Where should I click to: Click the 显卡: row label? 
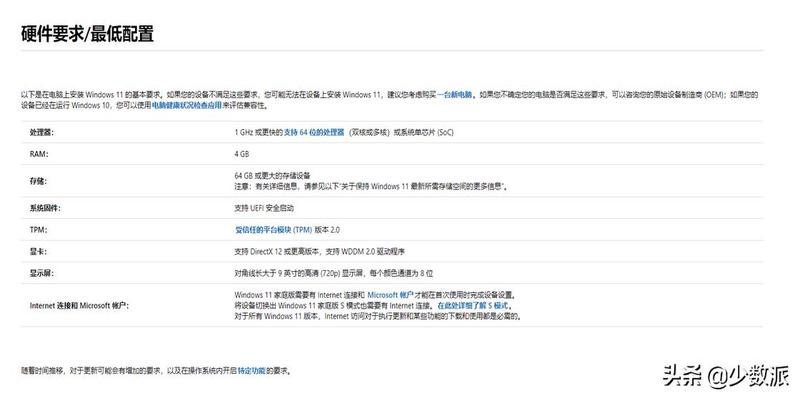pos(38,252)
